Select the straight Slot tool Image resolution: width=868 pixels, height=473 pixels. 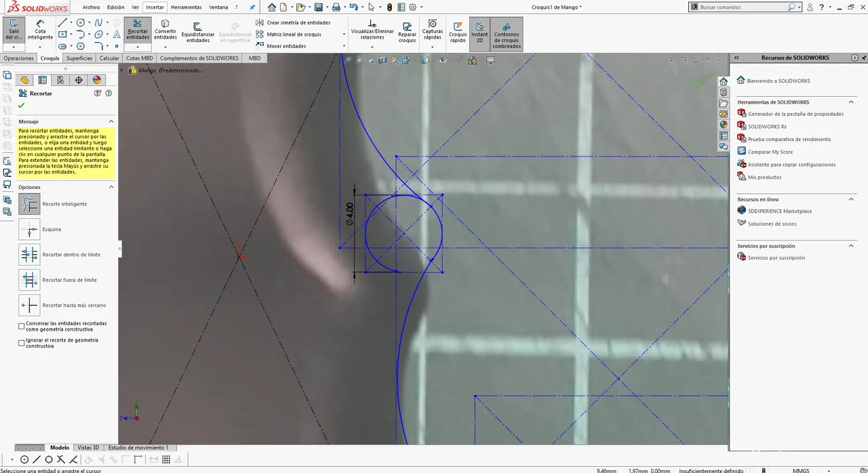62,46
